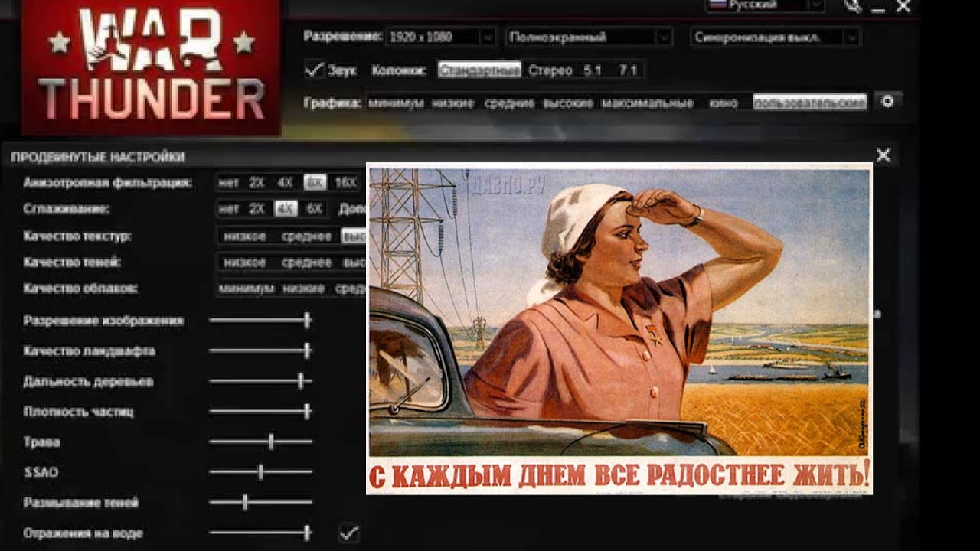This screenshot has height=551, width=980.
Task: Choose высокие graphics preset
Action: click(x=568, y=103)
